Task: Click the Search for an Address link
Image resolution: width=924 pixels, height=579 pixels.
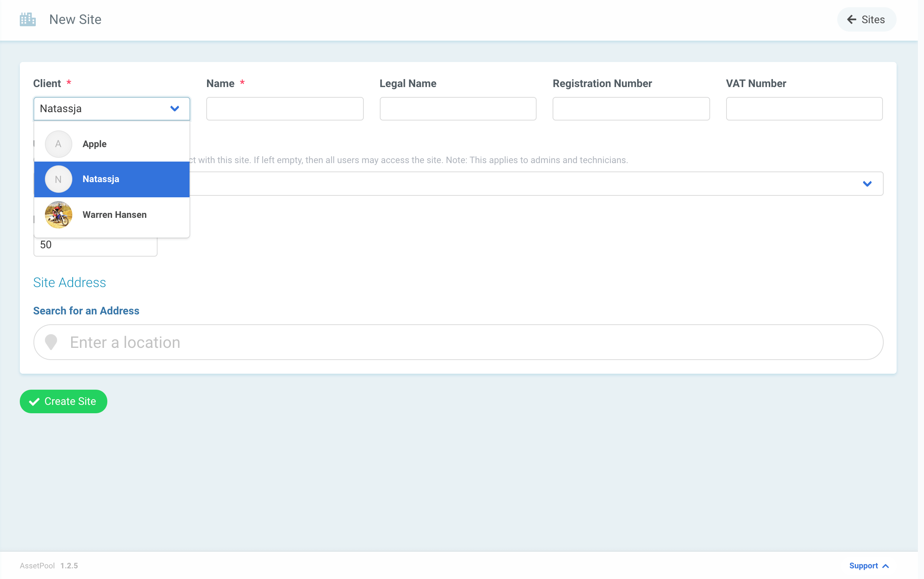Action: [x=86, y=311]
